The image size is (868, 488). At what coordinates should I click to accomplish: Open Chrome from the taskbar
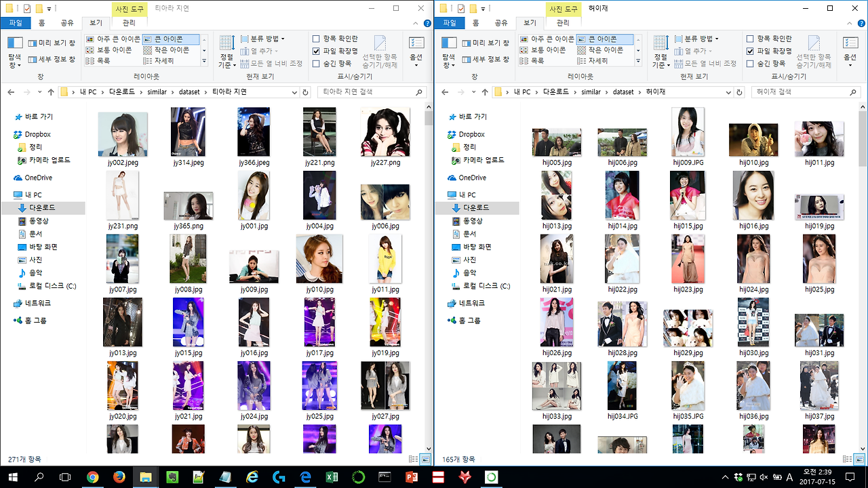point(93,477)
